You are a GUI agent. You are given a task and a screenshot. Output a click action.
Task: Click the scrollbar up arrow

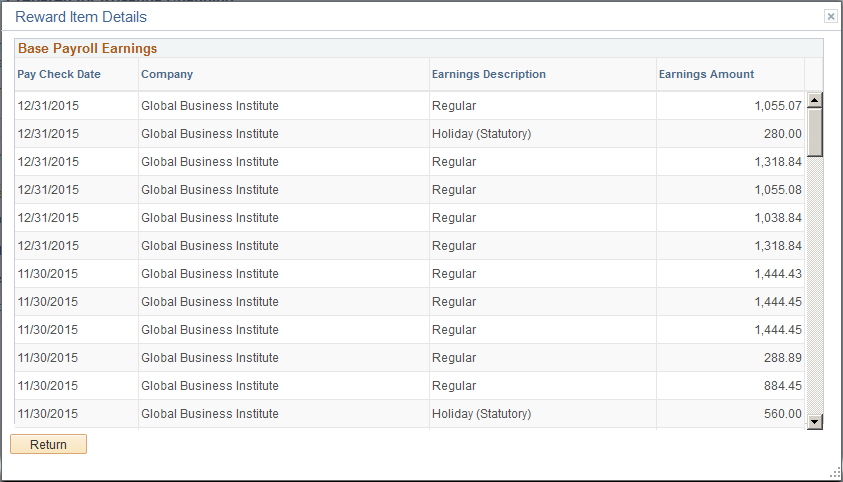tap(815, 100)
